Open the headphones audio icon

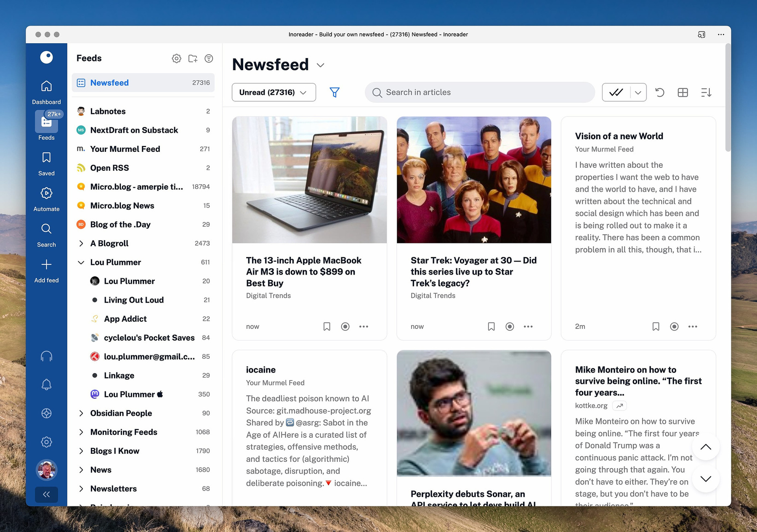tap(46, 356)
